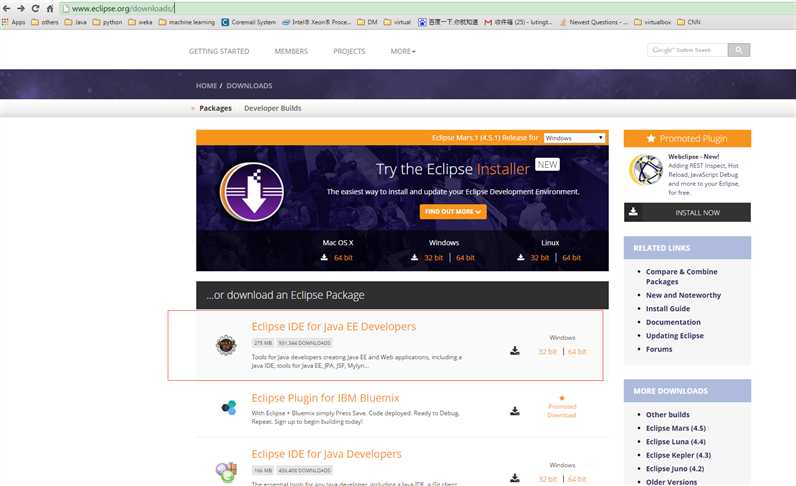This screenshot has width=796, height=486.
Task: Click the Eclipse IDE for Java Developers icon
Action: coord(226,472)
